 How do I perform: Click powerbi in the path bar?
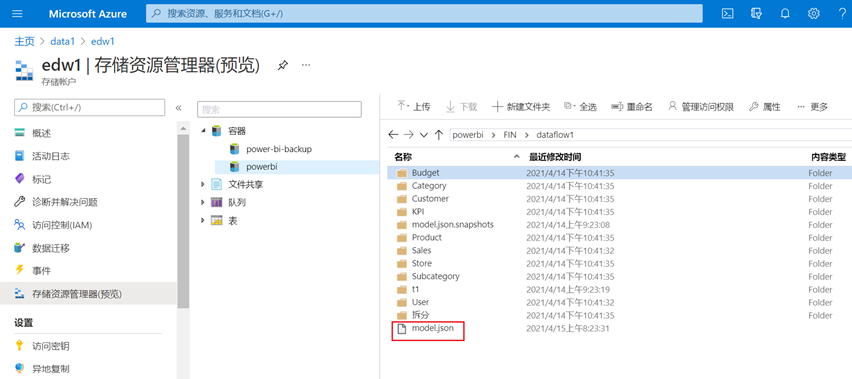[x=467, y=135]
